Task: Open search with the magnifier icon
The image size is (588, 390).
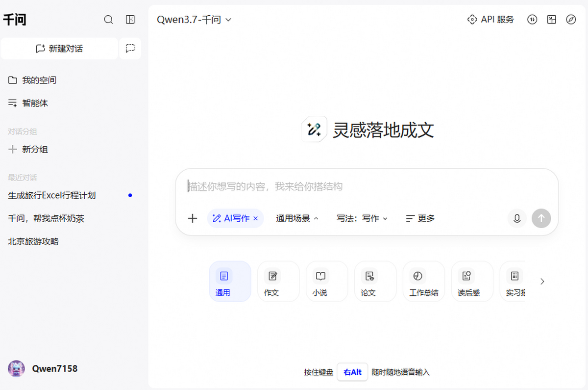Action: click(108, 20)
